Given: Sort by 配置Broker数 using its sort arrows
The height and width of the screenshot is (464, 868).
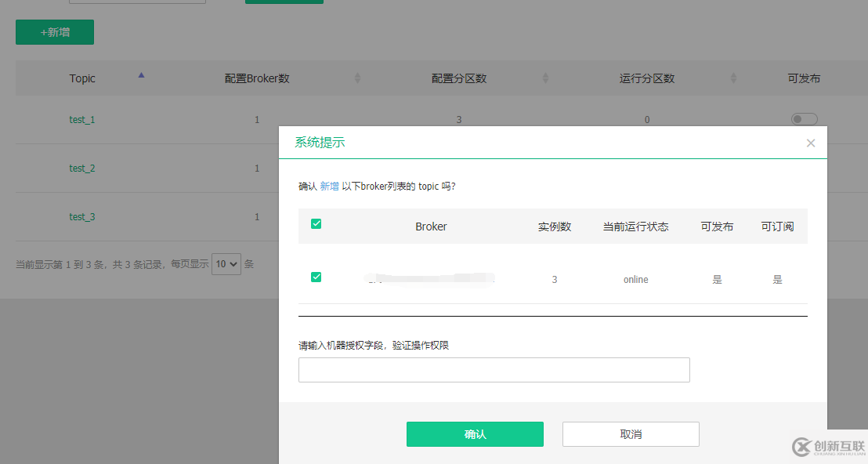Looking at the screenshot, I should [358, 78].
